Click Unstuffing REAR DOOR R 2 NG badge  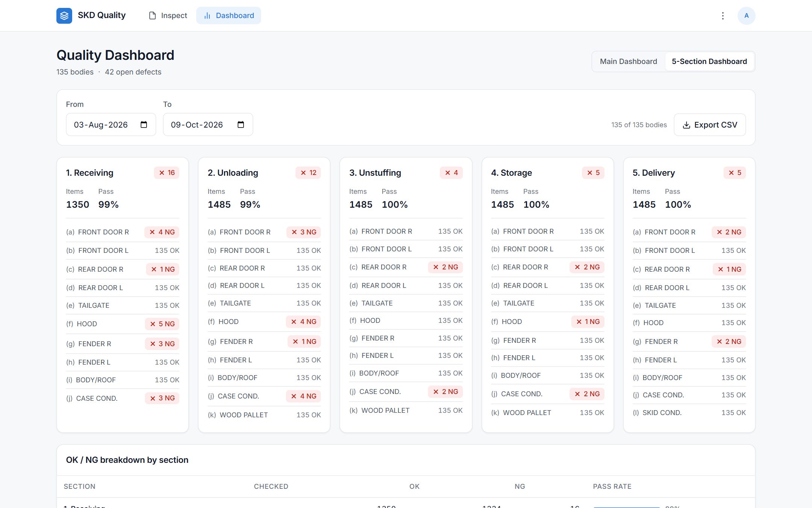(445, 267)
